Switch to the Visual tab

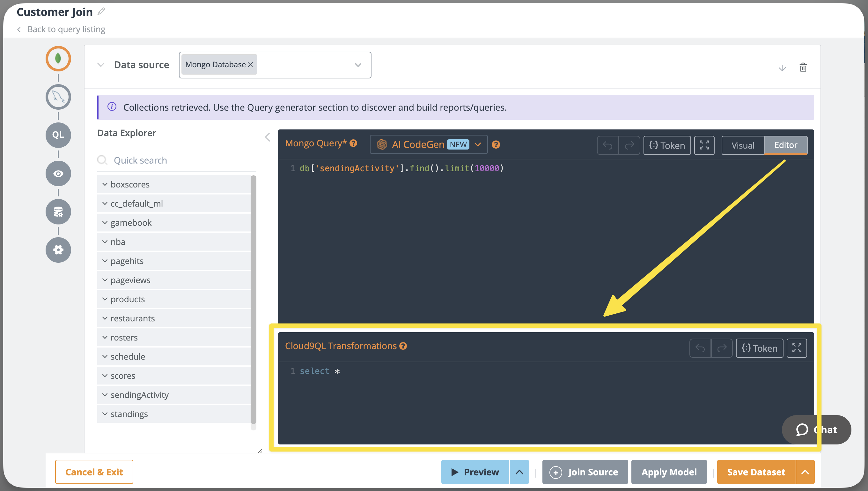point(743,145)
